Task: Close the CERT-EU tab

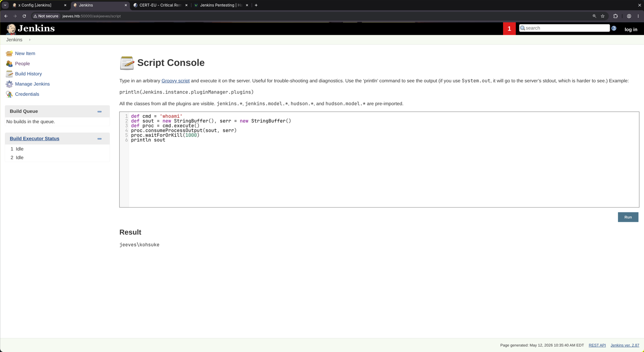Action: (186, 5)
